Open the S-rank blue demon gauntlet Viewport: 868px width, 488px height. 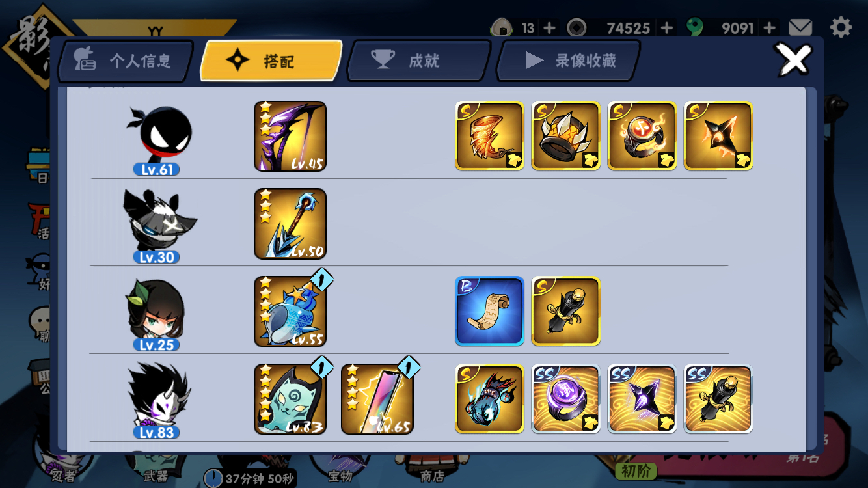point(489,399)
